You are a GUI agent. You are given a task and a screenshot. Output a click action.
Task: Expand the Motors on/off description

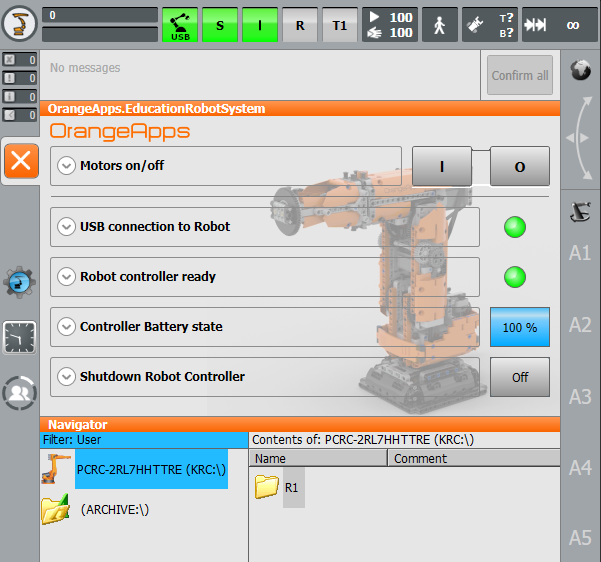66,166
